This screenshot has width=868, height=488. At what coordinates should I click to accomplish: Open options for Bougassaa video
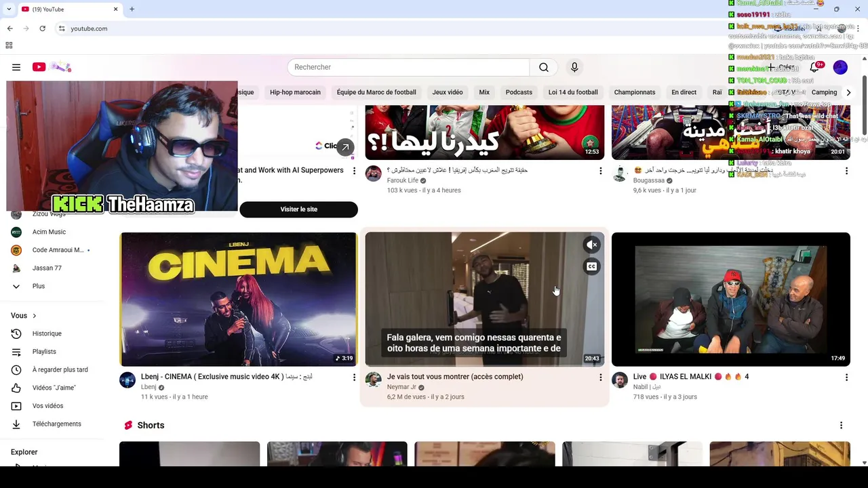click(x=846, y=171)
